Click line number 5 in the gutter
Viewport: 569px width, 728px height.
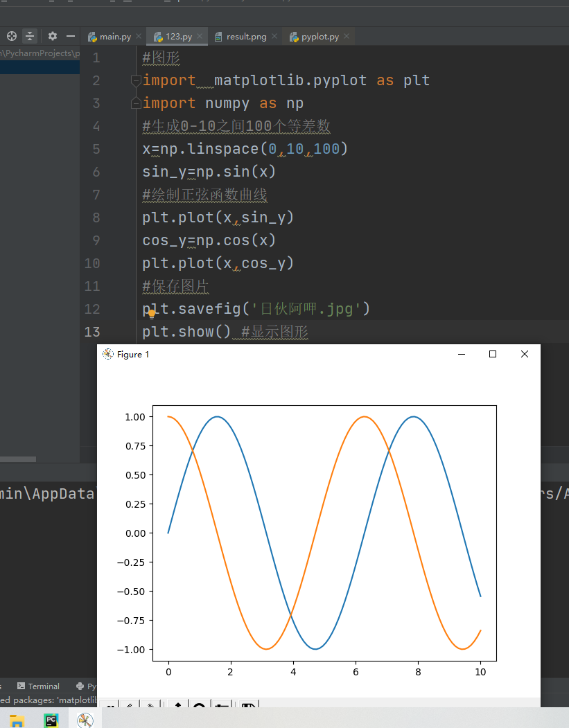96,149
